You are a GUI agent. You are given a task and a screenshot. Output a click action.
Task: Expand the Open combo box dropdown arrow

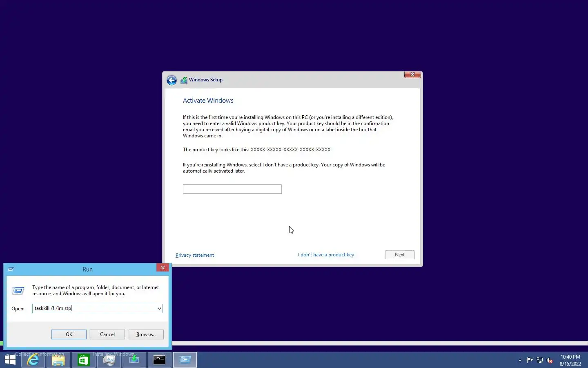pos(159,309)
